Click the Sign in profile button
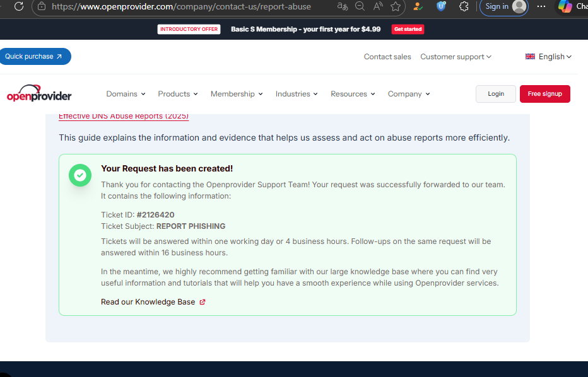 [504, 6]
